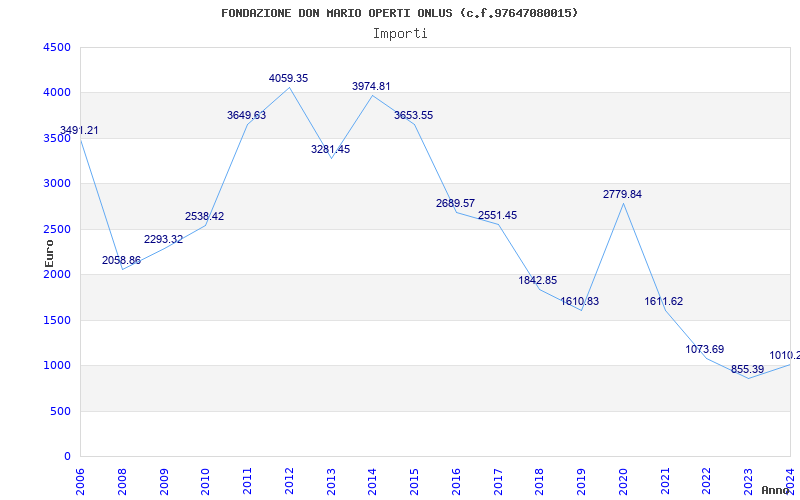Click x-axis year 2012

[x=289, y=482]
